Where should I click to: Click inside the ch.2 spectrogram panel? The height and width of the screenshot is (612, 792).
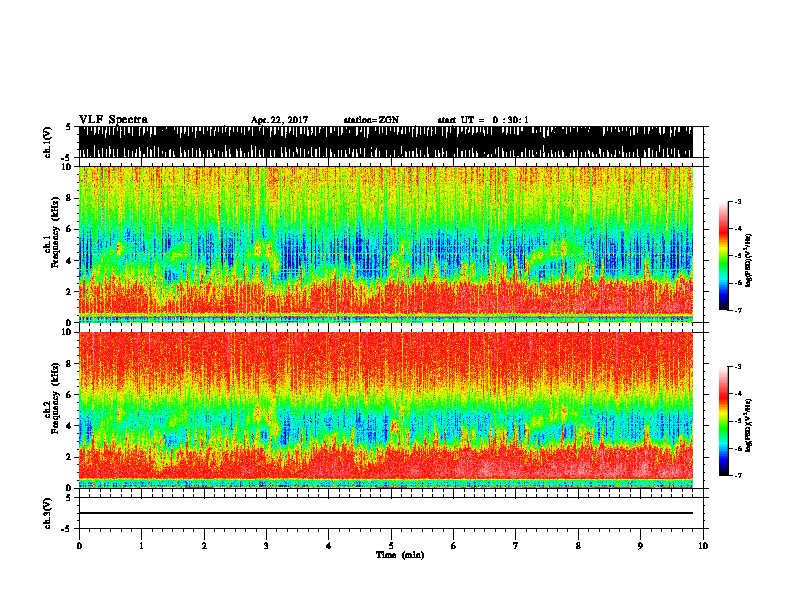coord(386,410)
